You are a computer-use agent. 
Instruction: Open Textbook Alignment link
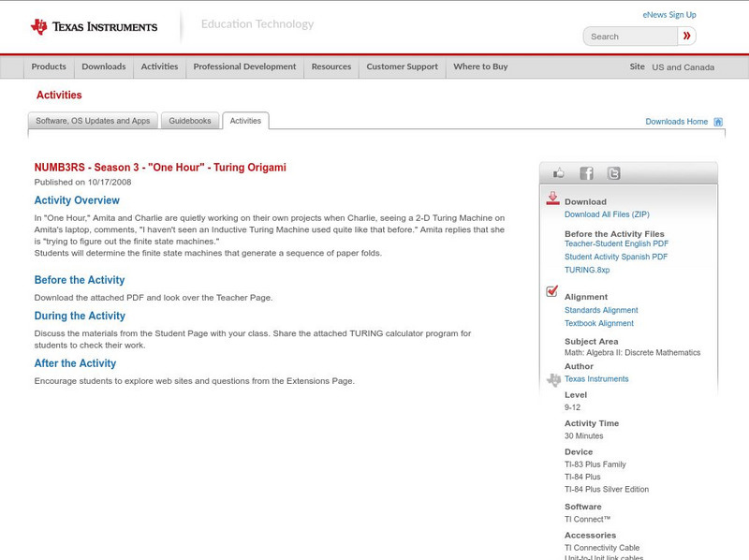point(599,323)
